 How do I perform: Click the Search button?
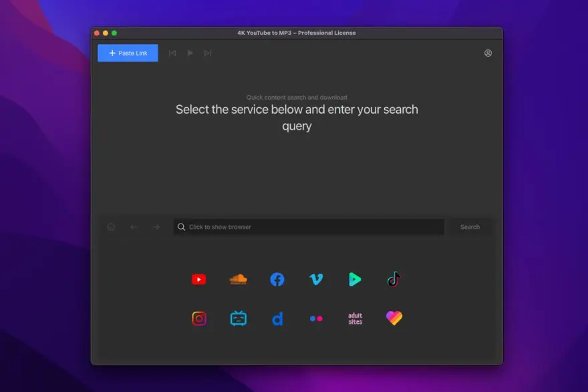470,227
